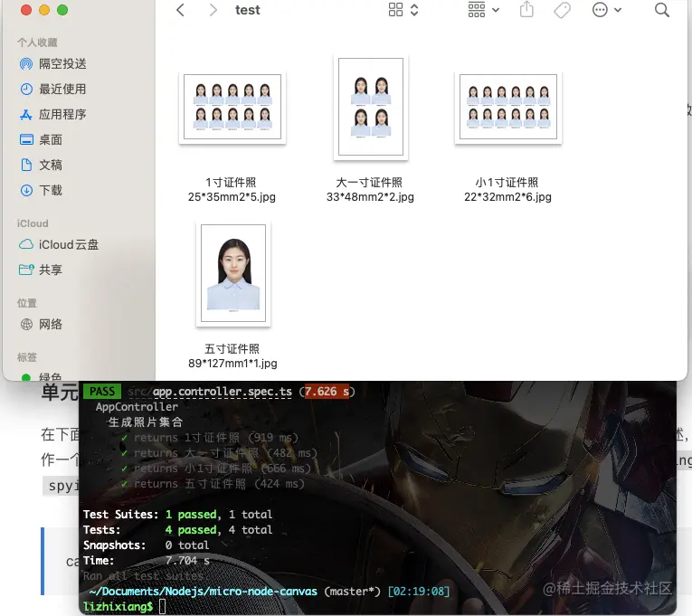
Task: Switch Finder icon view mode
Action: [403, 10]
